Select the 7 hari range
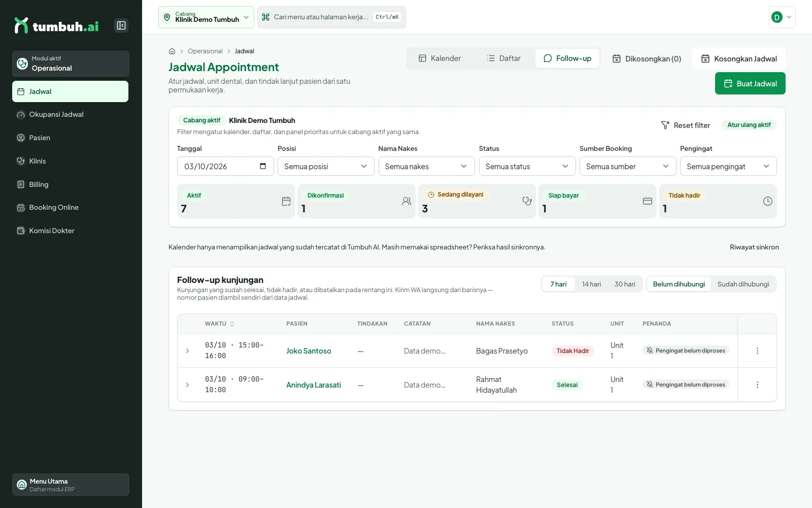Viewport: 812px width, 508px height. [x=558, y=284]
